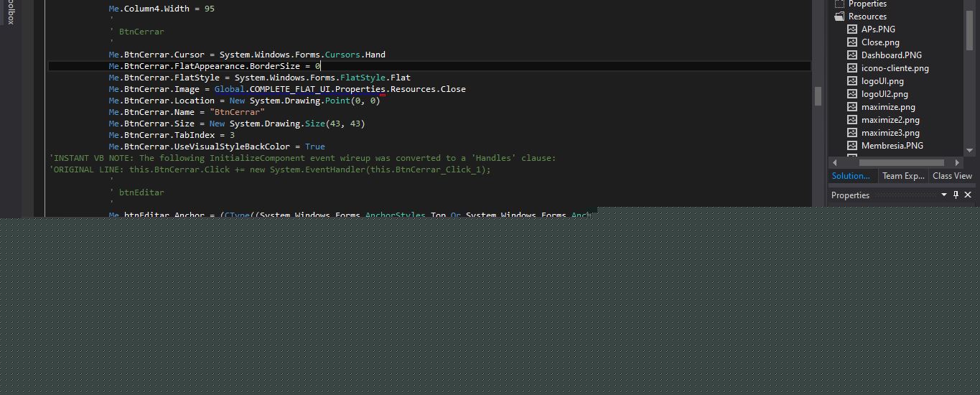Image resolution: width=980 pixels, height=395 pixels.
Task: Click the image icon beside logoUI2.png
Action: click(852, 94)
